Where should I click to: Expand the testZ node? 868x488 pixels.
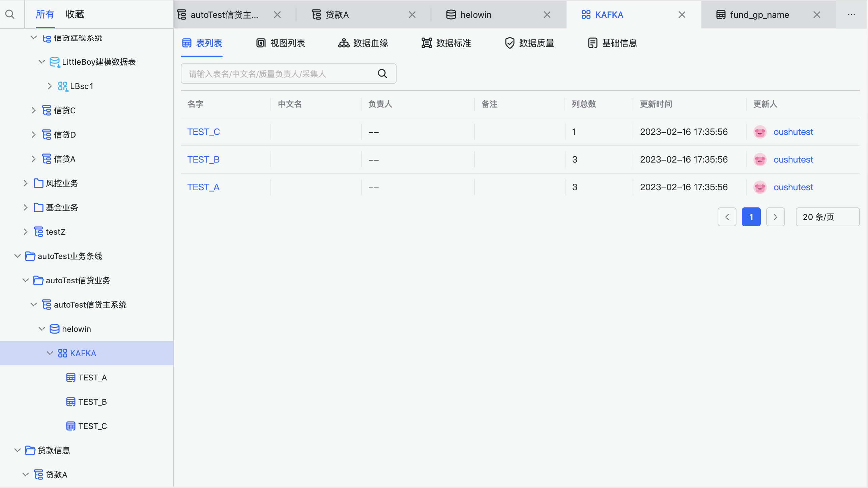pos(26,232)
